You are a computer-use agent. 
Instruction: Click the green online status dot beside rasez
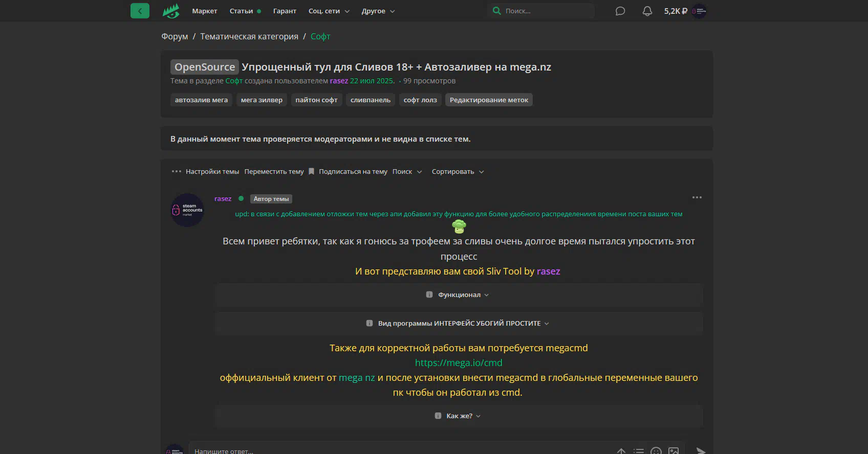(241, 198)
